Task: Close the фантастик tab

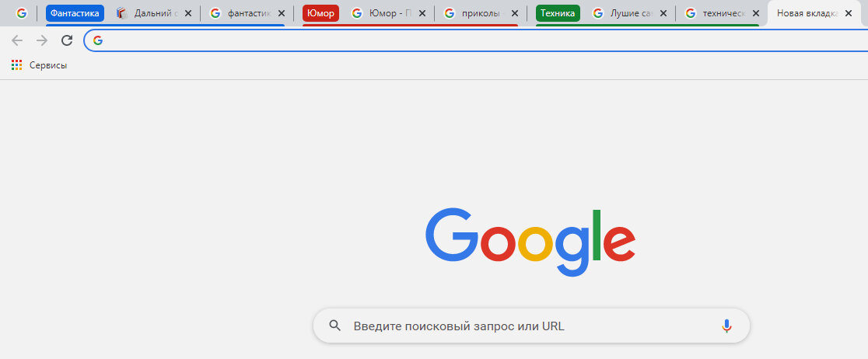Action: pyautogui.click(x=282, y=13)
